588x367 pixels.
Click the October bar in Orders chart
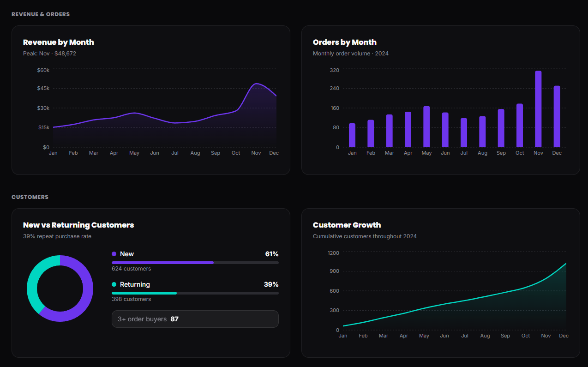(520, 126)
